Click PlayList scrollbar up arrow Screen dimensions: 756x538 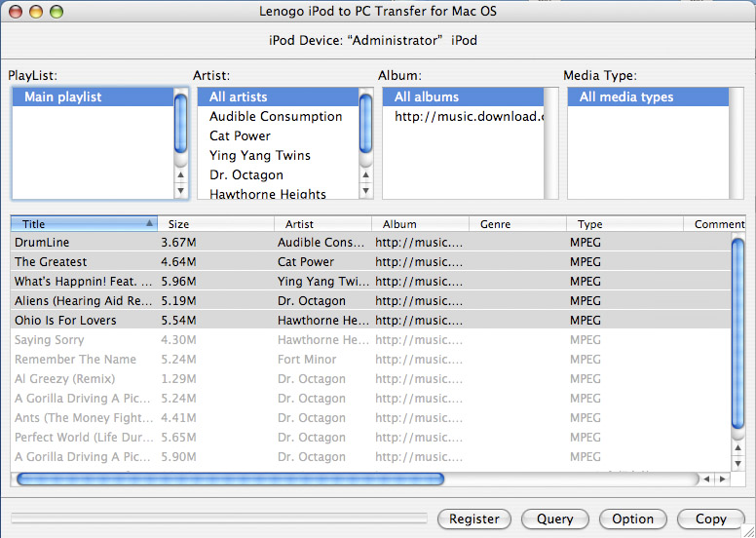[x=181, y=174]
